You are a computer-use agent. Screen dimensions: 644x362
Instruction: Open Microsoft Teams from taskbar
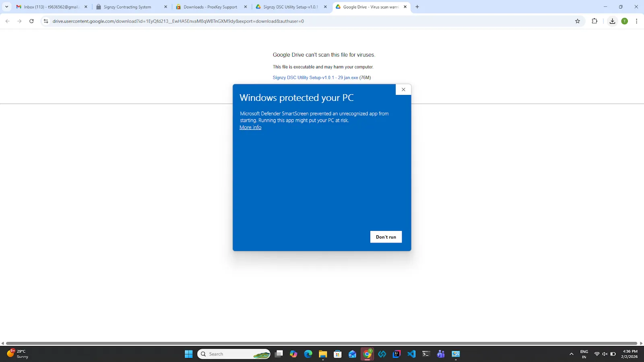(441, 354)
